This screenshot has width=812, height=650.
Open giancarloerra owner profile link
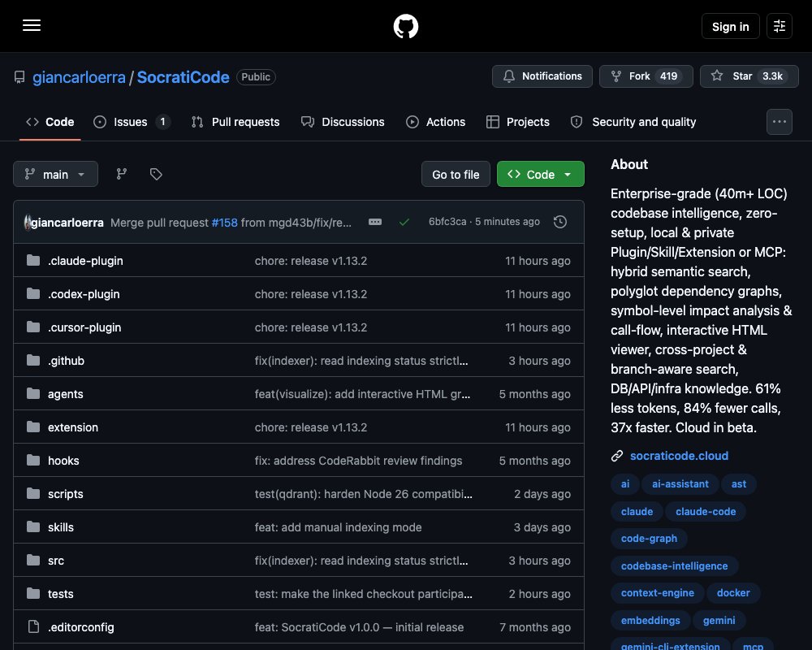tap(79, 77)
